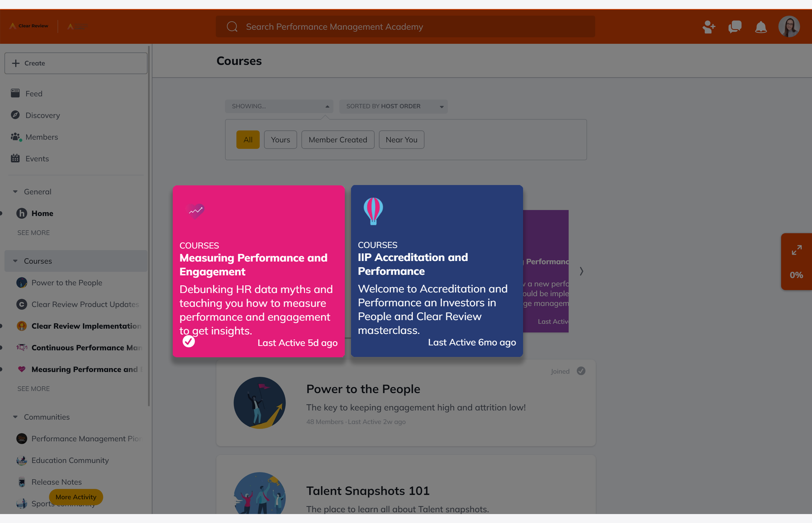Click the Performance Management Pioneers icon
This screenshot has width=812, height=523.
(22, 439)
